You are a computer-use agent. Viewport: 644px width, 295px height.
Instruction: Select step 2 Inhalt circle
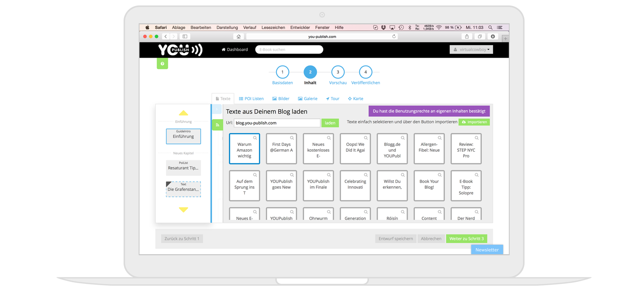coord(310,72)
